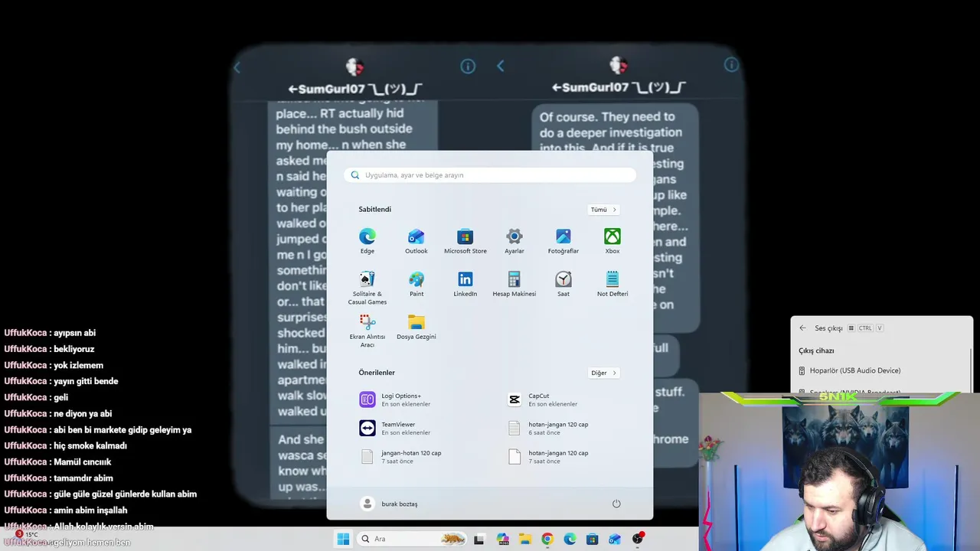980x551 pixels.
Task: Open the LinkedIn app
Action: 465,284
